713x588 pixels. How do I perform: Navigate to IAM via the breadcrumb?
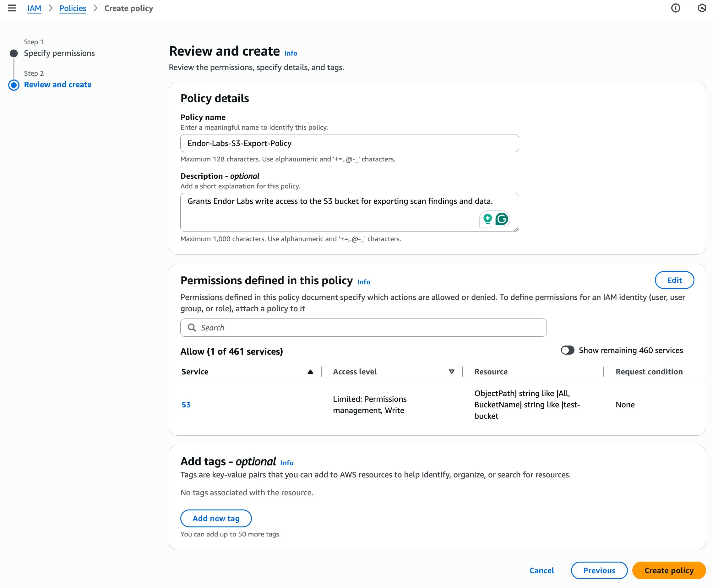(x=34, y=8)
